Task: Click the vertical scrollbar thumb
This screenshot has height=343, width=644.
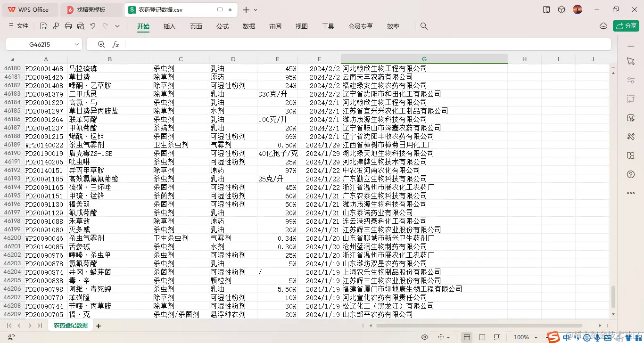Action: click(x=613, y=297)
